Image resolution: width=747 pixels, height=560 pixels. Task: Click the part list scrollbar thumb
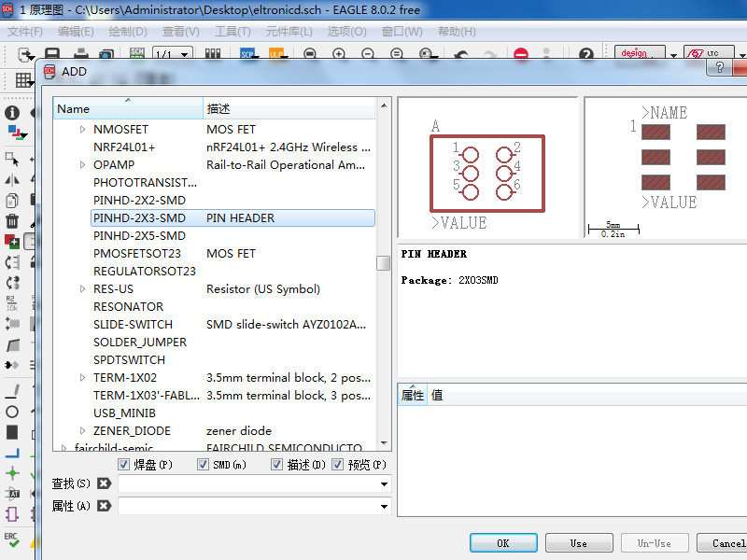pyautogui.click(x=384, y=263)
